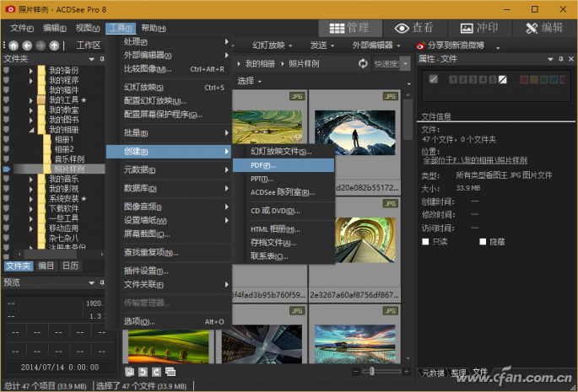
Task: Select 相册1 folder in tree
Action: 64,140
